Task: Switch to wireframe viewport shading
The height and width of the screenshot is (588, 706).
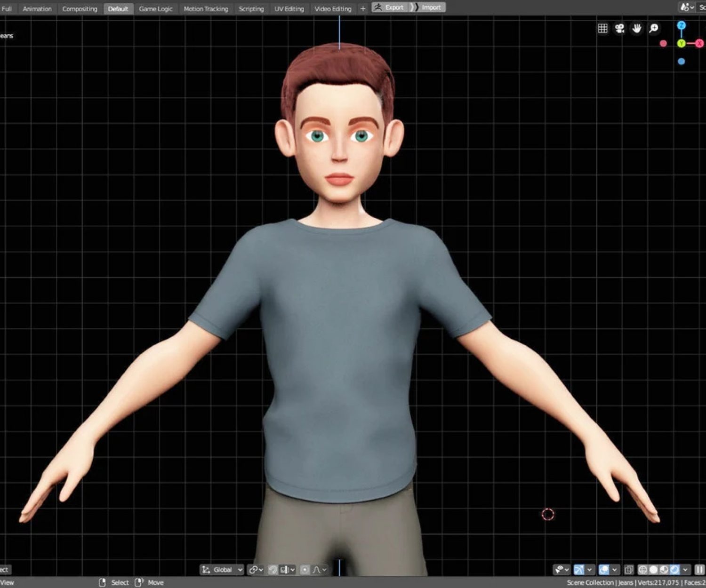Action: [642, 570]
